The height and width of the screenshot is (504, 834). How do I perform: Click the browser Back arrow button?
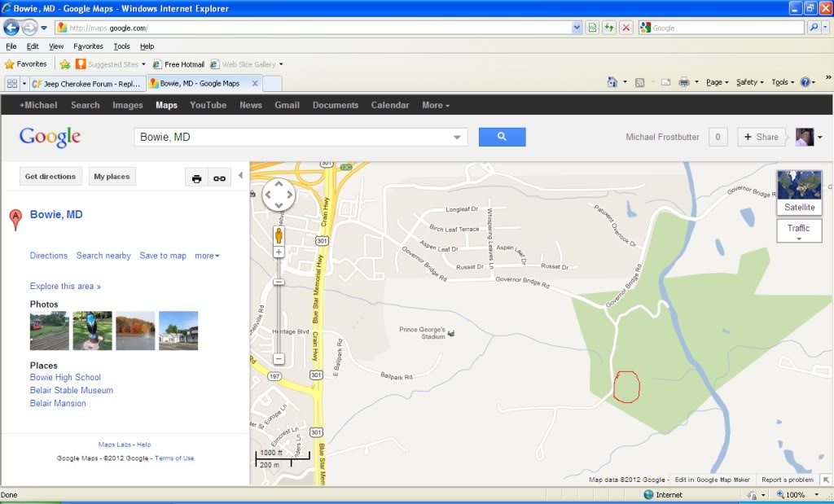coord(11,27)
